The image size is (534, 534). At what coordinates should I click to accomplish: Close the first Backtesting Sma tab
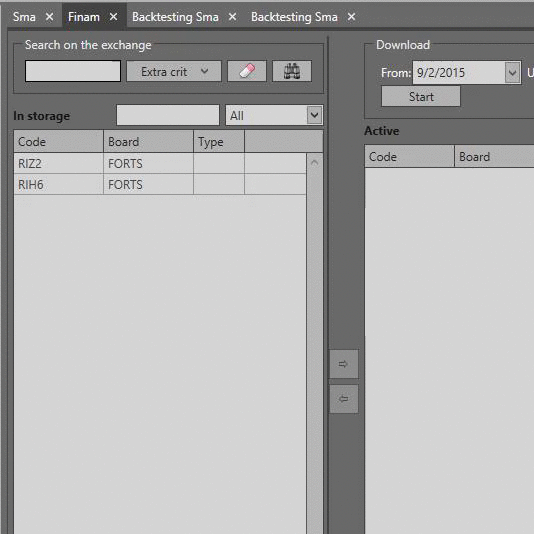[232, 17]
